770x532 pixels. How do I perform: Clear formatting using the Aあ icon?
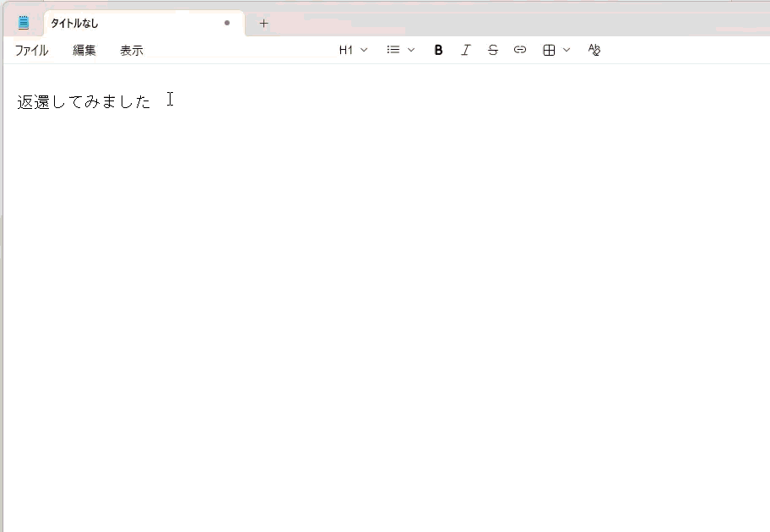click(x=594, y=50)
